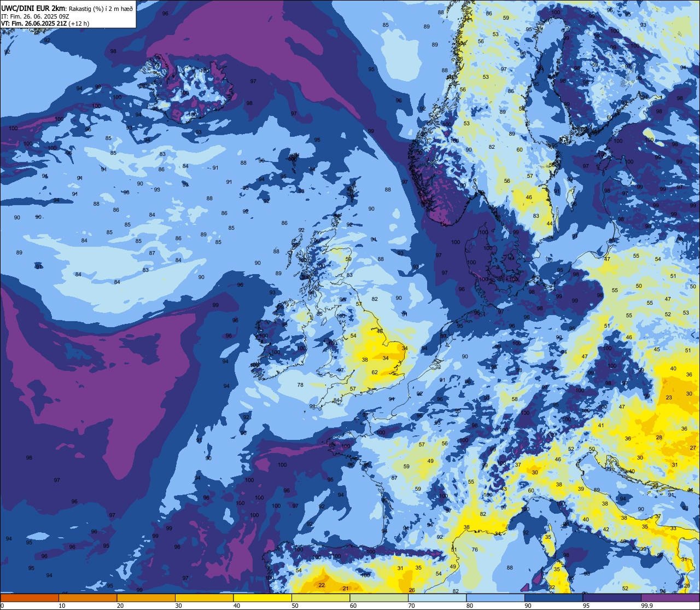Click the 'VT: Fim. 26.06.2025 21Z' line

34,24
